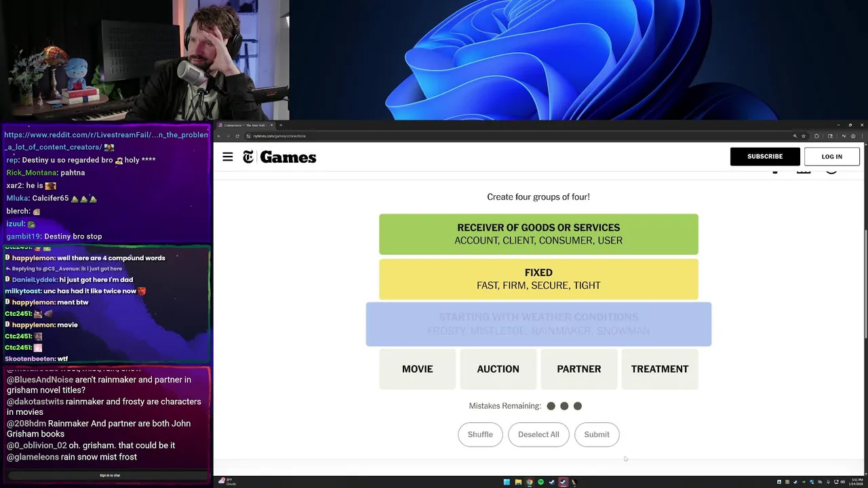Select the MOVIE word tile
The width and height of the screenshot is (868, 488).
tap(417, 369)
